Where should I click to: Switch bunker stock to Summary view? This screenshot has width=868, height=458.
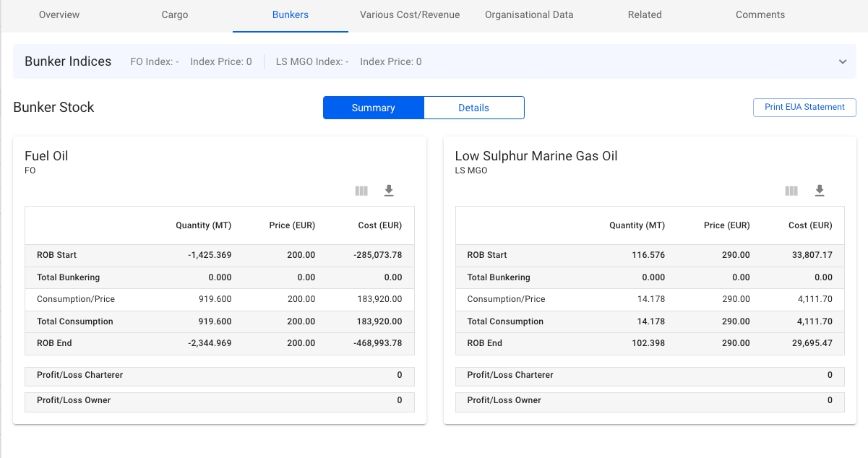(x=373, y=108)
